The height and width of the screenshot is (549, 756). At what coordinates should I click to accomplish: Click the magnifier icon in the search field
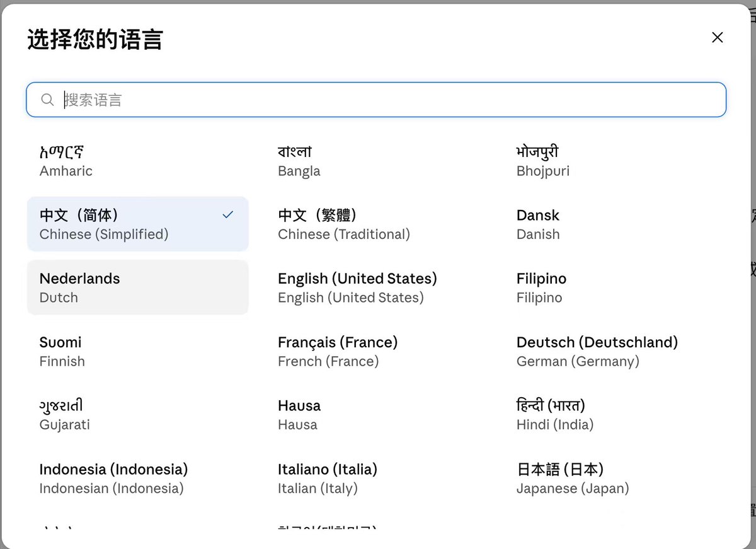(x=47, y=100)
